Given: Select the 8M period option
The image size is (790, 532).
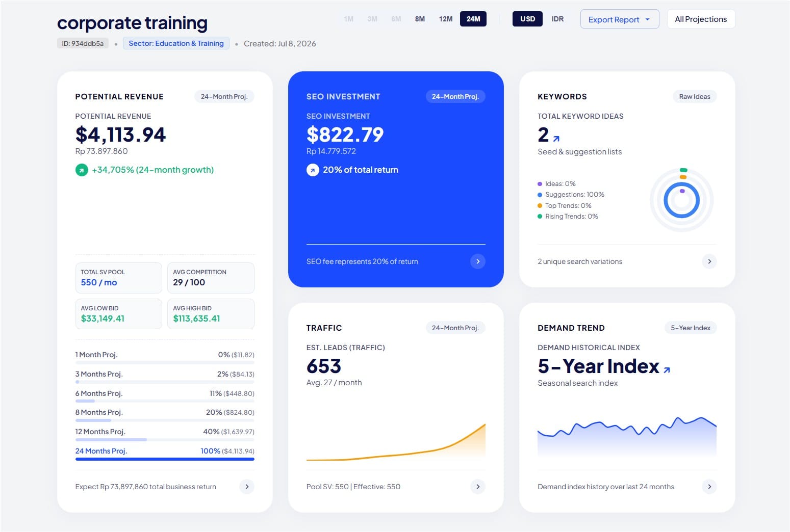Looking at the screenshot, I should [x=420, y=19].
